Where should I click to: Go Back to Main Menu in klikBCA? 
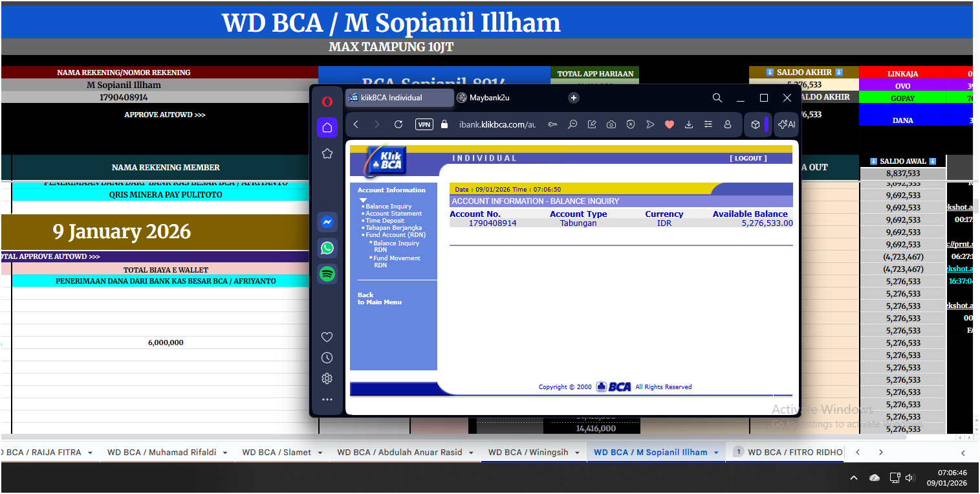(380, 298)
